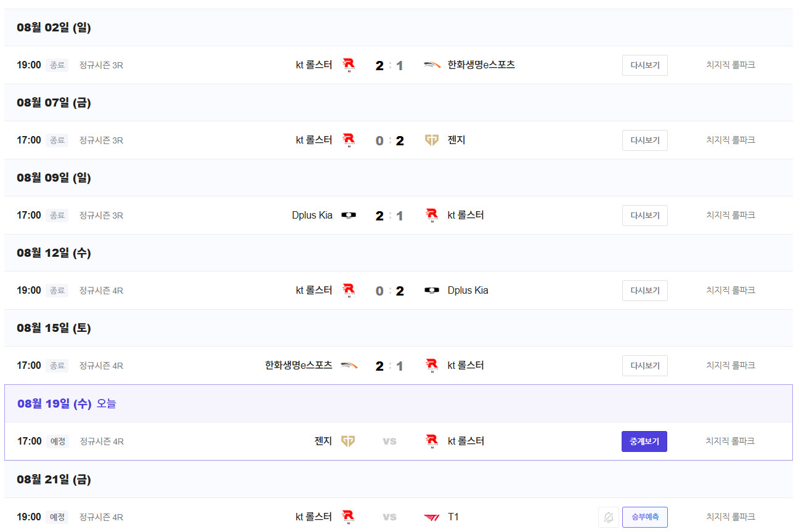Image resolution: width=812 pixels, height=532 pixels.
Task: Select kt 롤스터 team name in 08월 21일 match
Action: (x=314, y=517)
